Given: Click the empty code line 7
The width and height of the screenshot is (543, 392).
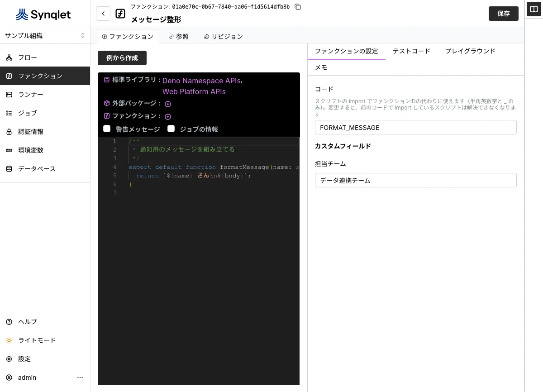Looking at the screenshot, I should coord(214,193).
